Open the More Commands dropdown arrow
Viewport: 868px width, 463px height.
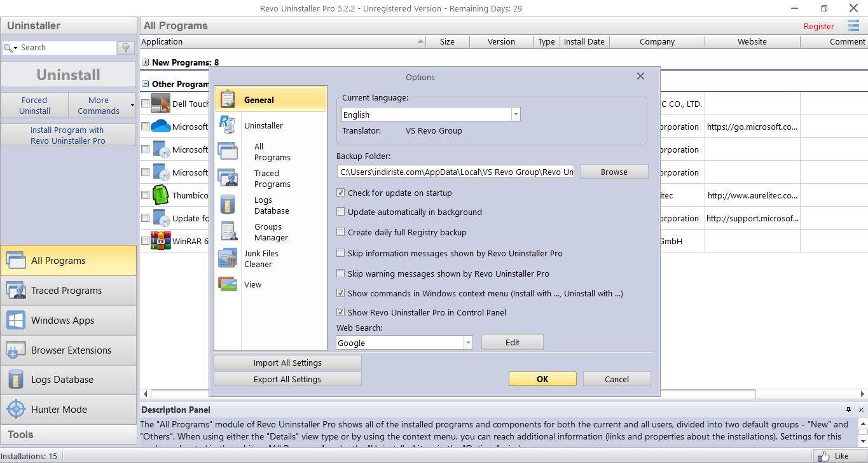point(132,106)
